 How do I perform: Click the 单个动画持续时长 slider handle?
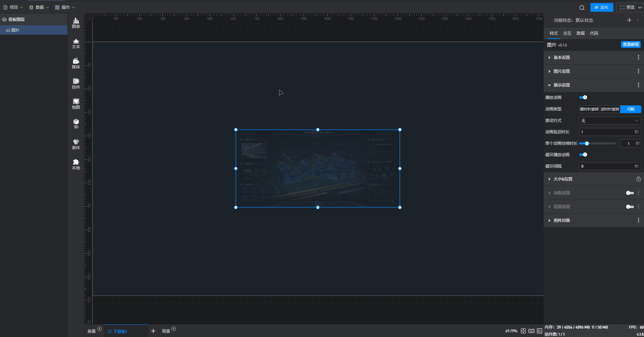click(587, 143)
